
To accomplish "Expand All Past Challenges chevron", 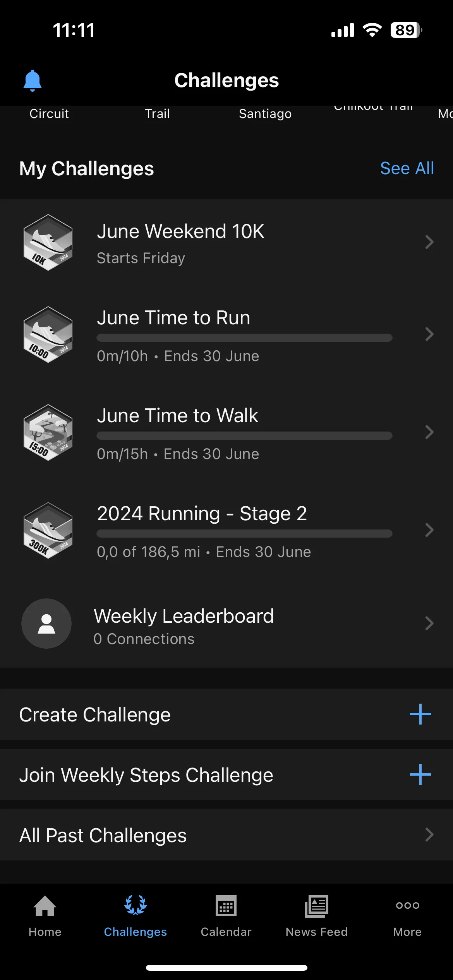I will (429, 834).
